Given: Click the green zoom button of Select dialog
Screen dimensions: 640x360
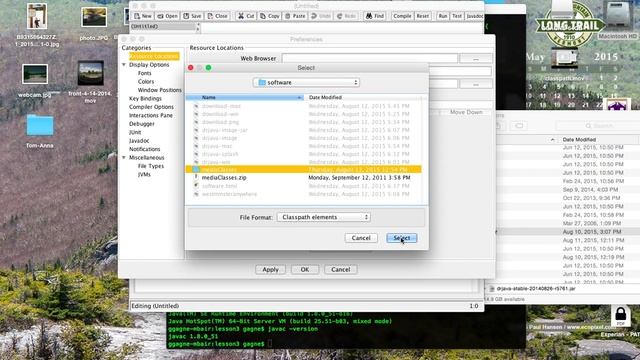Looking at the screenshot, I should pyautogui.click(x=209, y=68).
